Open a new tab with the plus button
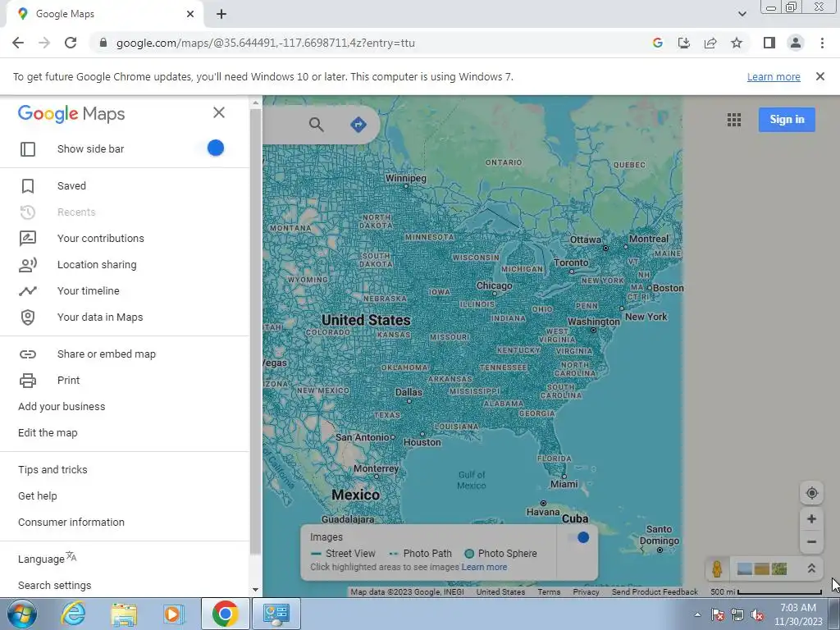Viewport: 840px width, 630px height. 221,14
